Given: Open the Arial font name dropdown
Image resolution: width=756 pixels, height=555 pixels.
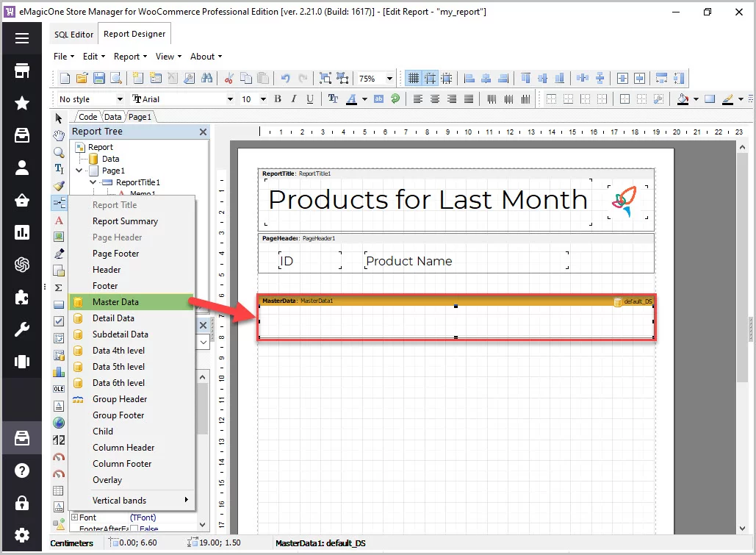Looking at the screenshot, I should (x=230, y=99).
